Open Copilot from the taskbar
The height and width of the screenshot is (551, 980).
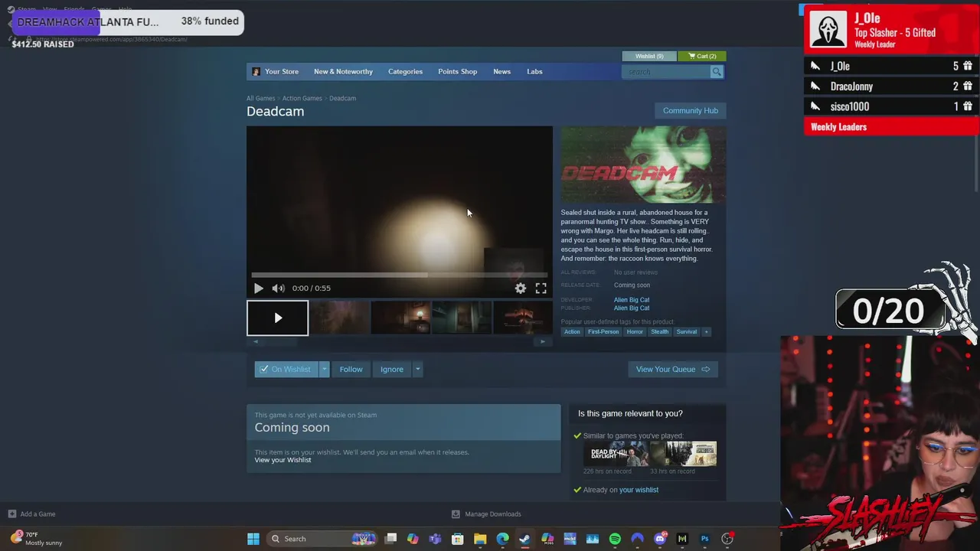click(x=413, y=539)
